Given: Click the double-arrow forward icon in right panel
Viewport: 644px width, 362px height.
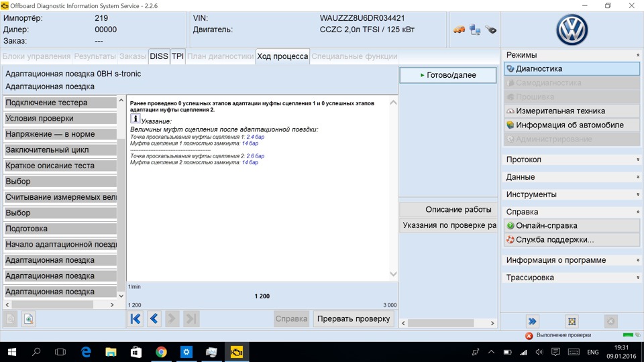Looking at the screenshot, I should (532, 321).
